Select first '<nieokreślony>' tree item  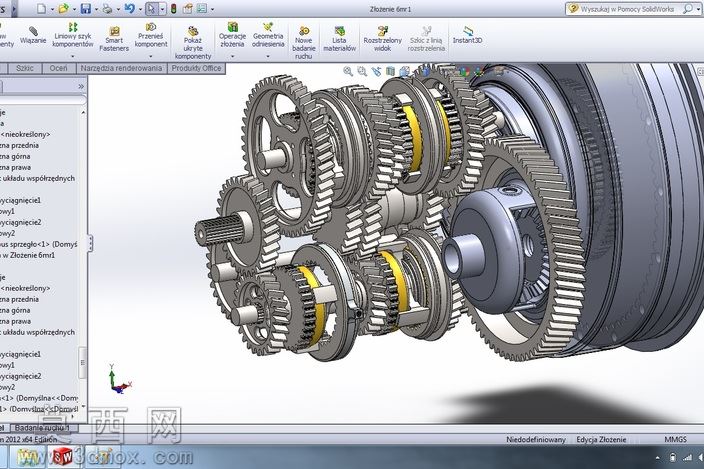pos(25,134)
